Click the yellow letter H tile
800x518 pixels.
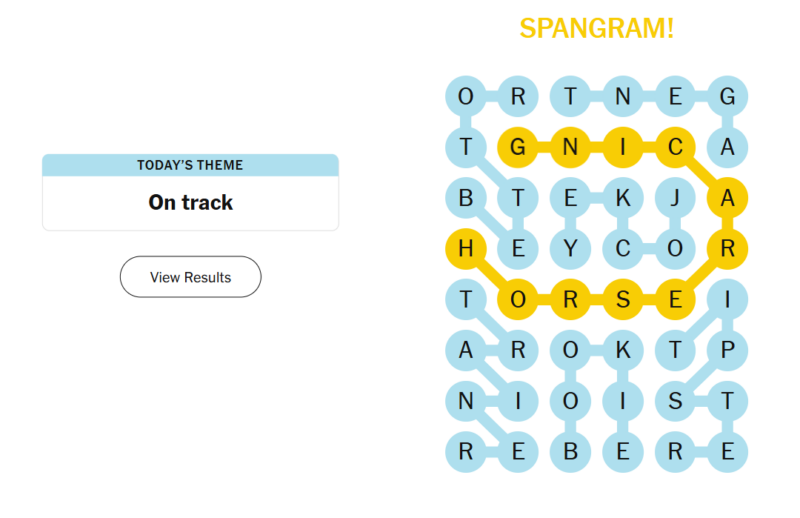tap(466, 249)
